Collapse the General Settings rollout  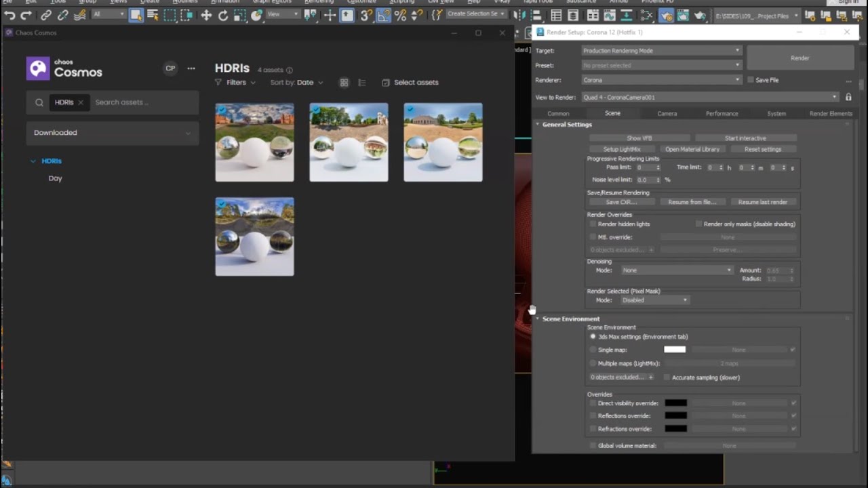click(567, 125)
